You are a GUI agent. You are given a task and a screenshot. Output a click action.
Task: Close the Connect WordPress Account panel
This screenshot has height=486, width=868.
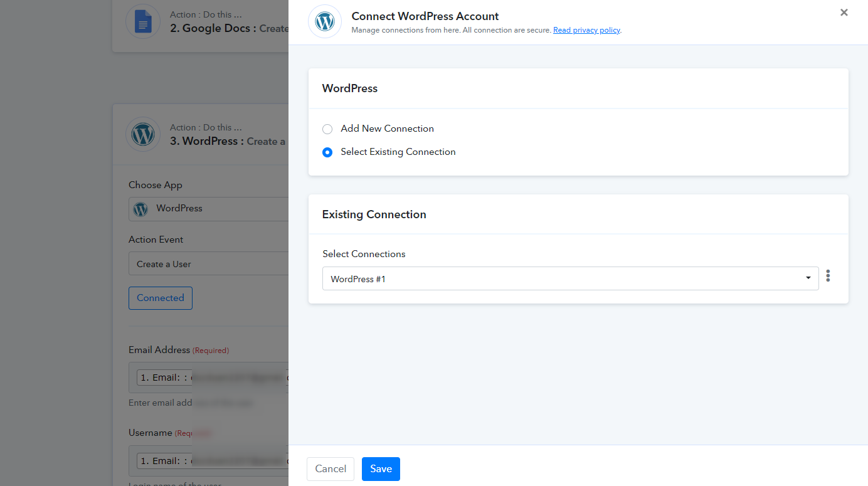click(x=844, y=13)
